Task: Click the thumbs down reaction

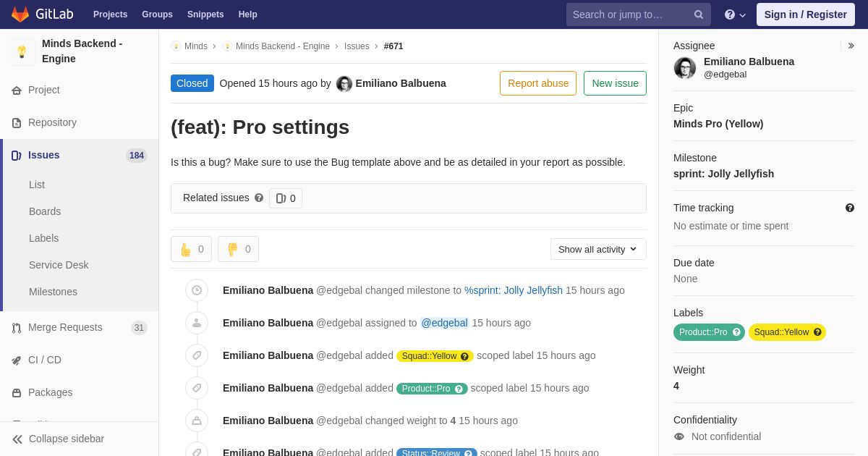Action: coord(238,249)
